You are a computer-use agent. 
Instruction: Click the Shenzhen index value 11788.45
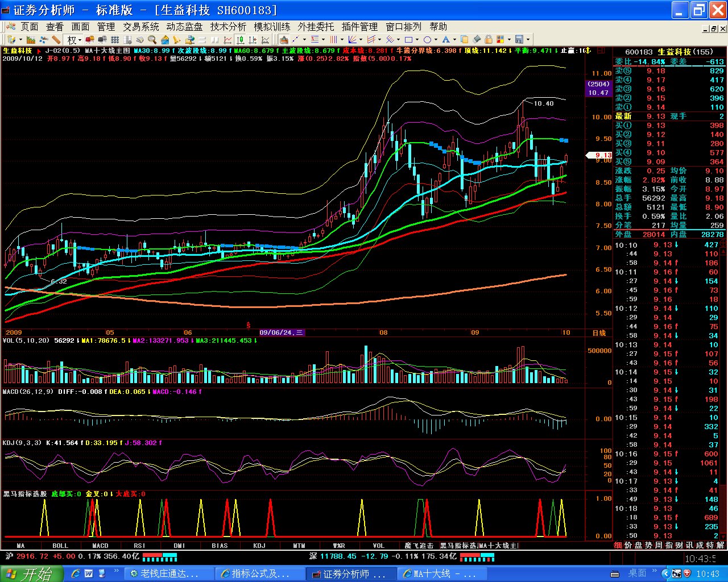338,556
